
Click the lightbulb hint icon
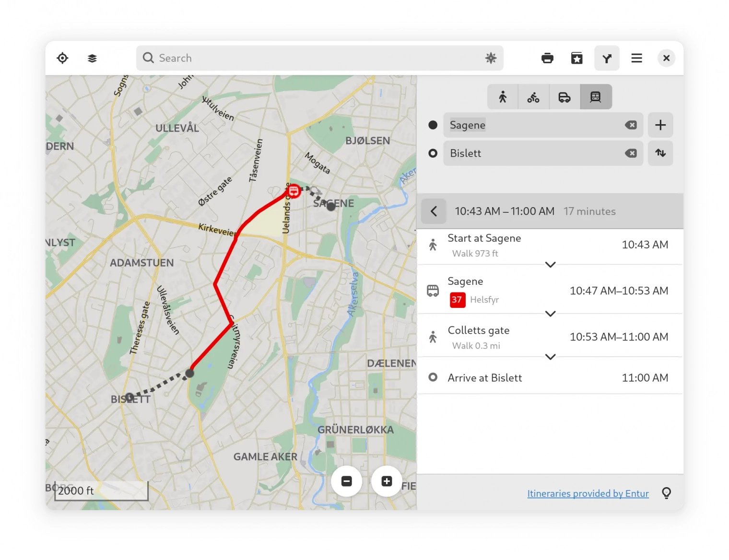pos(666,493)
